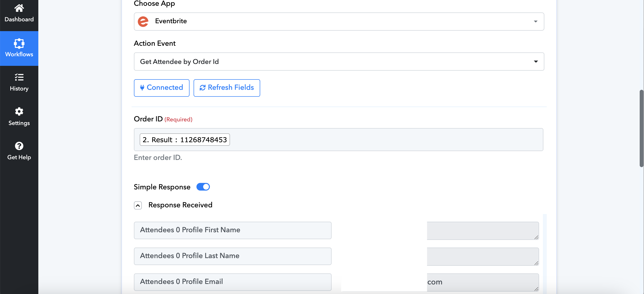Click the History label in the sidebar
This screenshot has height=294, width=644.
click(19, 88)
